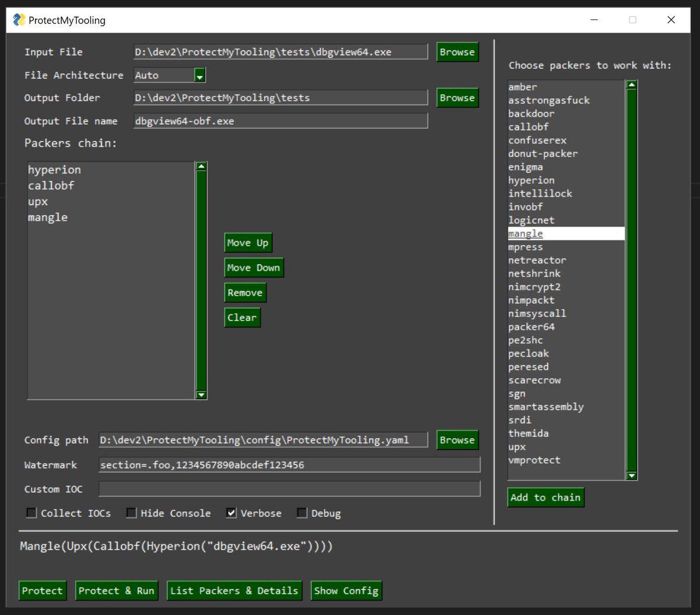Viewport: 700px width, 615px height.
Task: Select pe2shc in the packers list
Action: 566,340
